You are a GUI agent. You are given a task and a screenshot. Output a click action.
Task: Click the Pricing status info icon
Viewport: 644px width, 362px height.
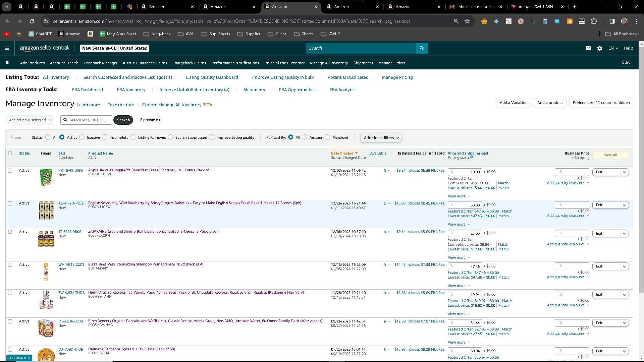(472, 157)
